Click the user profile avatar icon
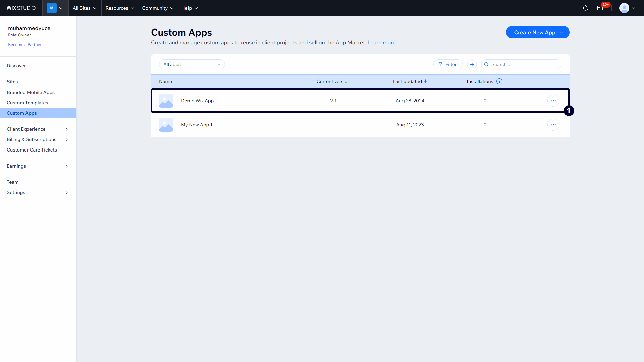The height and width of the screenshot is (362, 644). (x=624, y=8)
